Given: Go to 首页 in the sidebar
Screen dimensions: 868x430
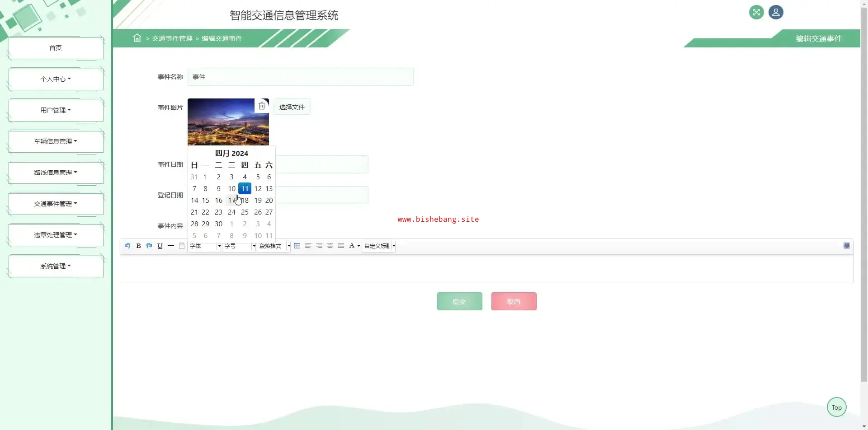Looking at the screenshot, I should (x=56, y=48).
